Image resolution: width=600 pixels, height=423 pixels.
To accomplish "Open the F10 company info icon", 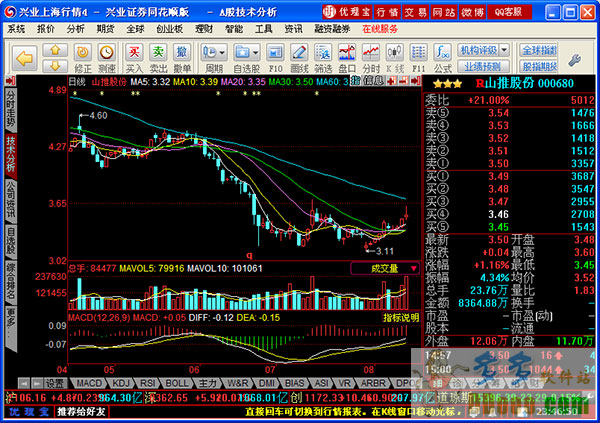I will point(275,58).
